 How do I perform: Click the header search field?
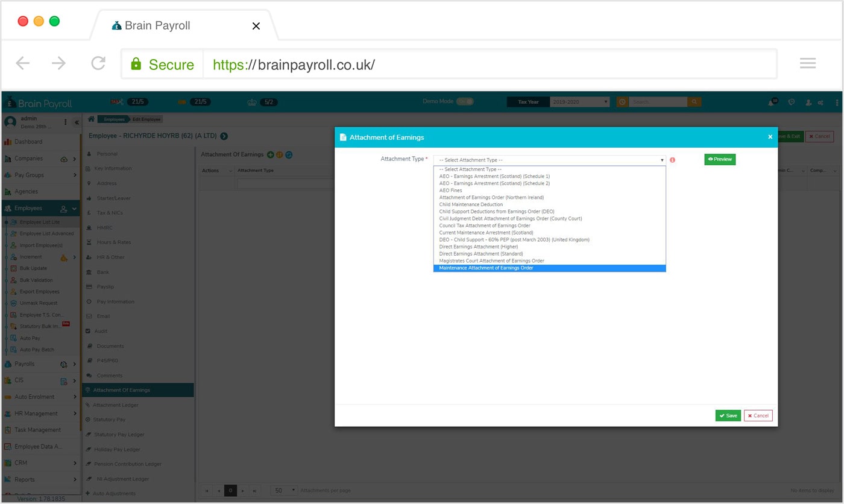point(658,102)
